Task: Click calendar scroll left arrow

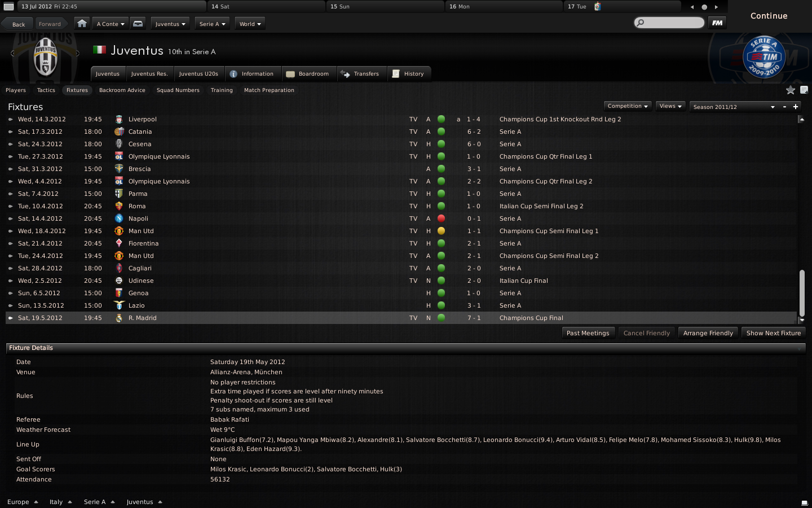Action: coord(692,7)
